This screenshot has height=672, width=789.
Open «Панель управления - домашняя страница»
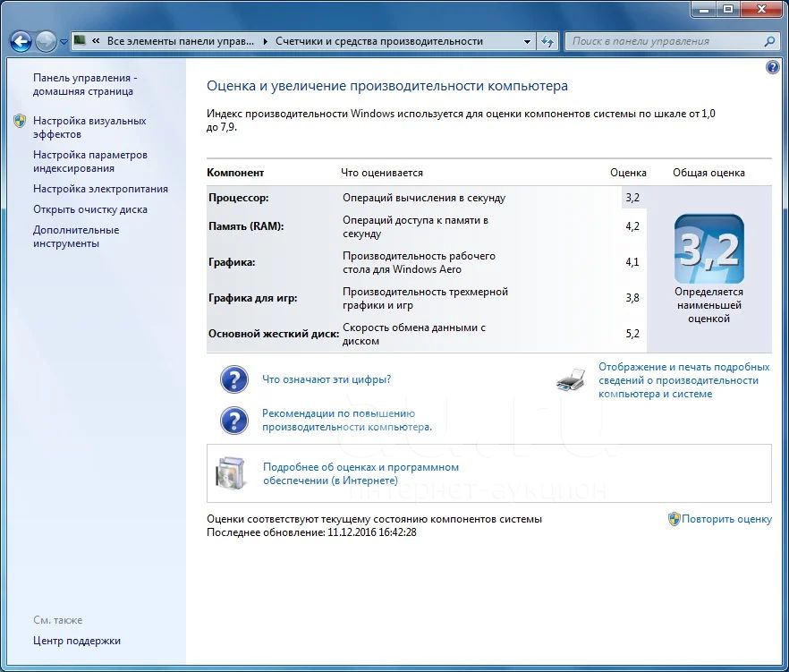(x=85, y=85)
